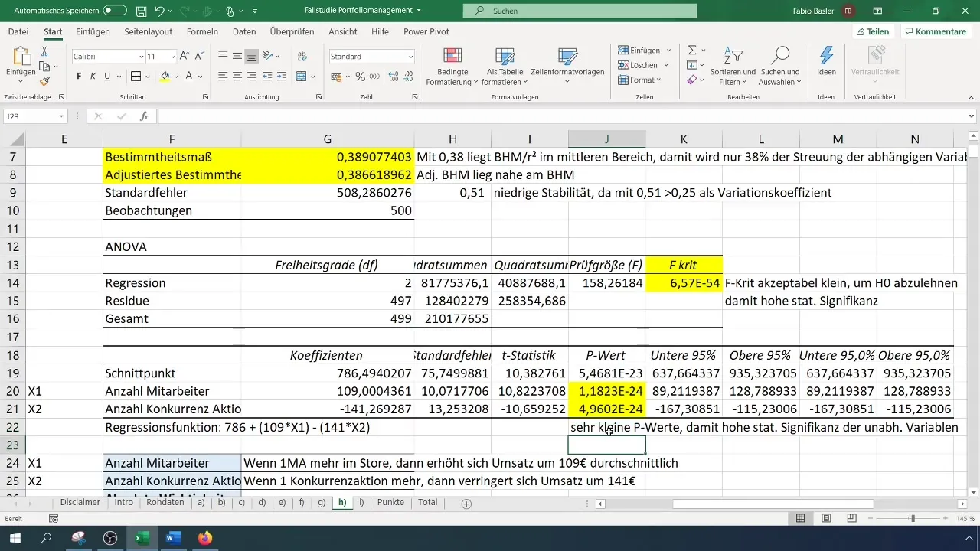Decrease the indent
The image size is (980, 551).
267,77
